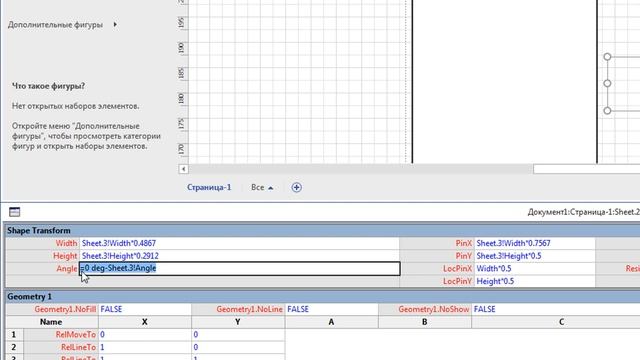Select geometry row number 1

pyautogui.click(x=14, y=335)
